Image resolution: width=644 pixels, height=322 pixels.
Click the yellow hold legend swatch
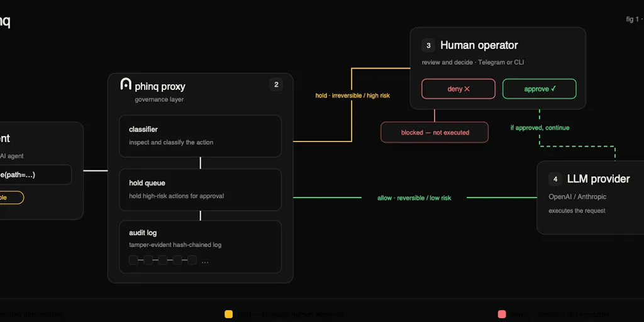click(x=229, y=314)
